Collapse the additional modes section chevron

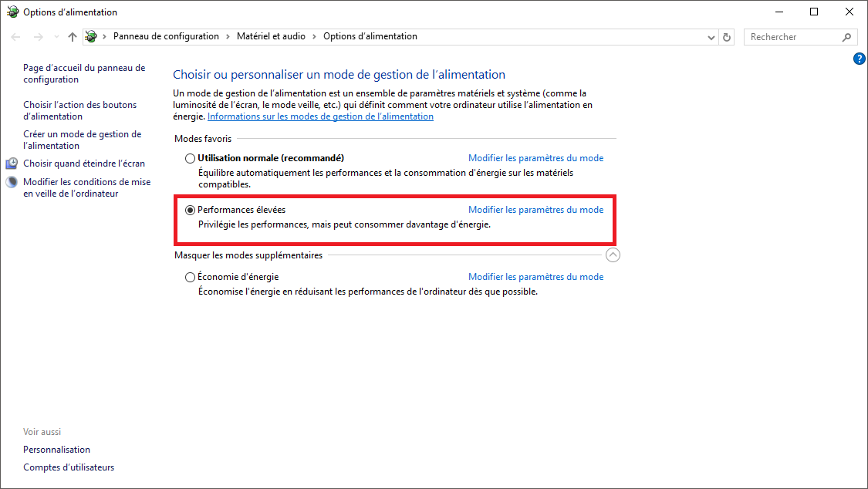613,255
